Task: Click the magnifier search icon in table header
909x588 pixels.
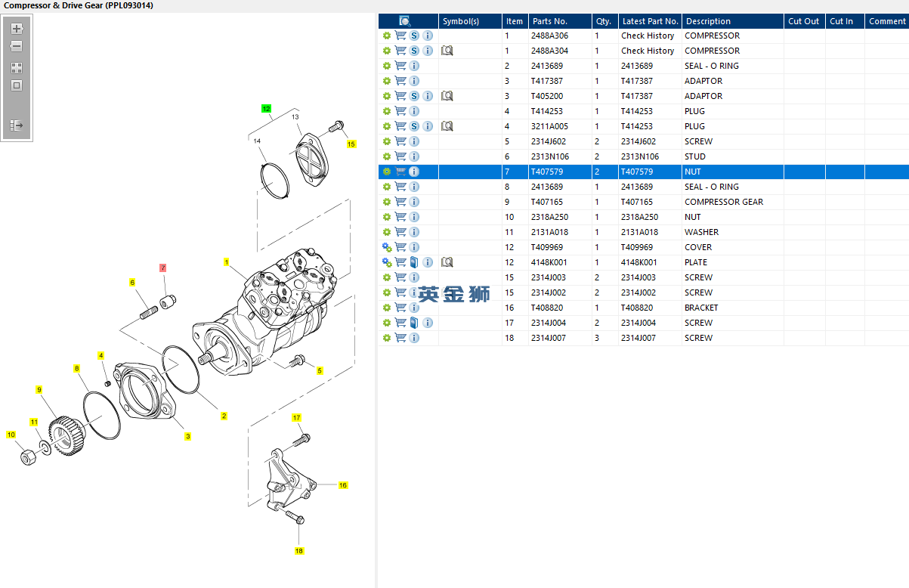Action: [405, 21]
